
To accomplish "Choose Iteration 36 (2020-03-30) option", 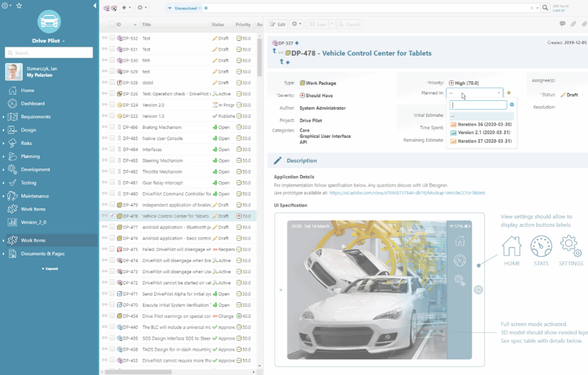I will click(484, 125).
